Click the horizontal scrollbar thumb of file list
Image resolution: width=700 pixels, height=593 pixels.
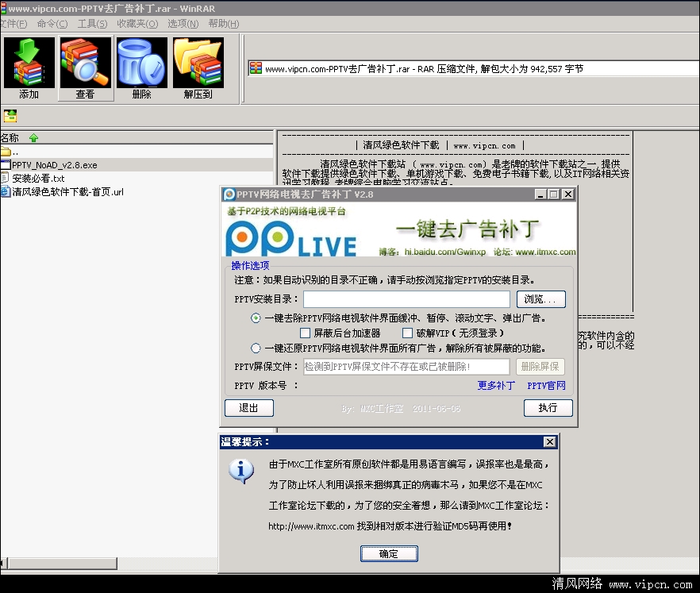coord(63,563)
